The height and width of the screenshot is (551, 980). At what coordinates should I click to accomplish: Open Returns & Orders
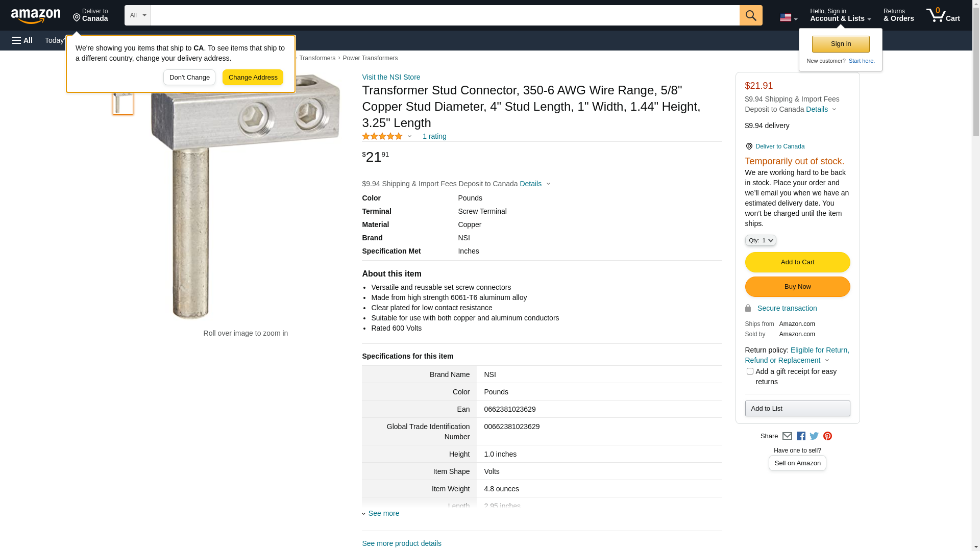coord(898,15)
